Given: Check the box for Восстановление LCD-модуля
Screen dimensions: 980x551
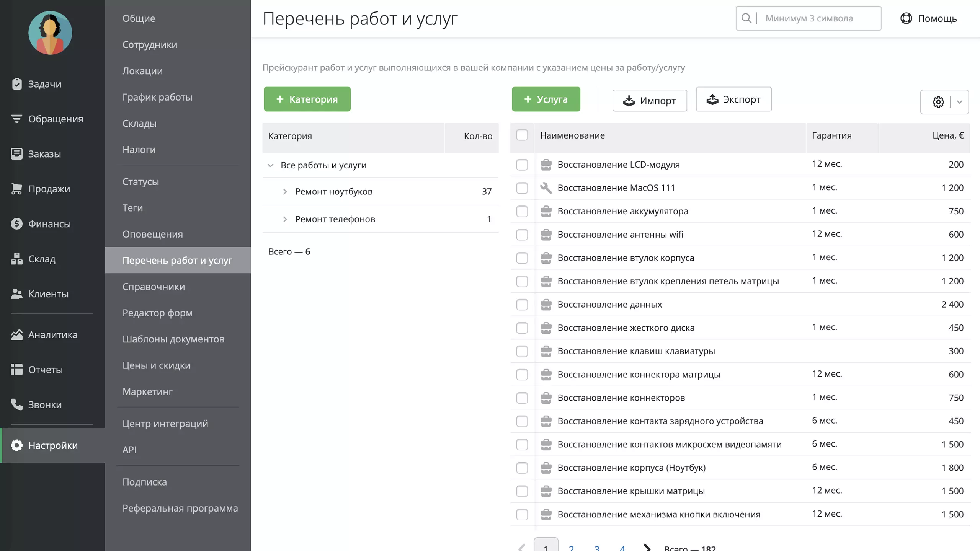Looking at the screenshot, I should click(x=522, y=165).
